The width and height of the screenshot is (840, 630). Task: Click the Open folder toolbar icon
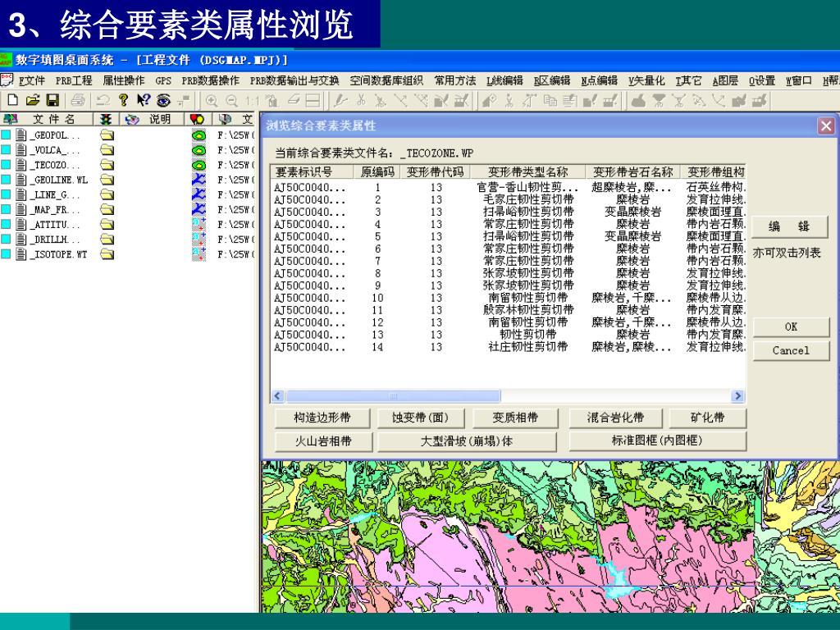[x=33, y=100]
